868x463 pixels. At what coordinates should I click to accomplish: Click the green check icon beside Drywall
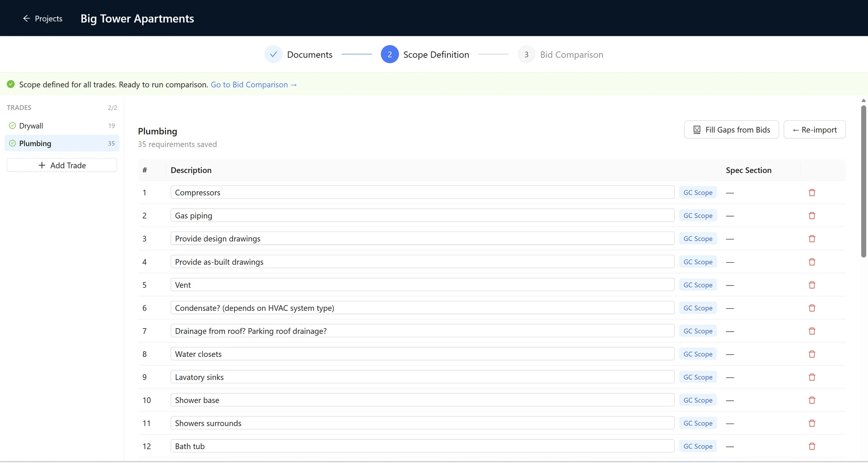click(12, 125)
